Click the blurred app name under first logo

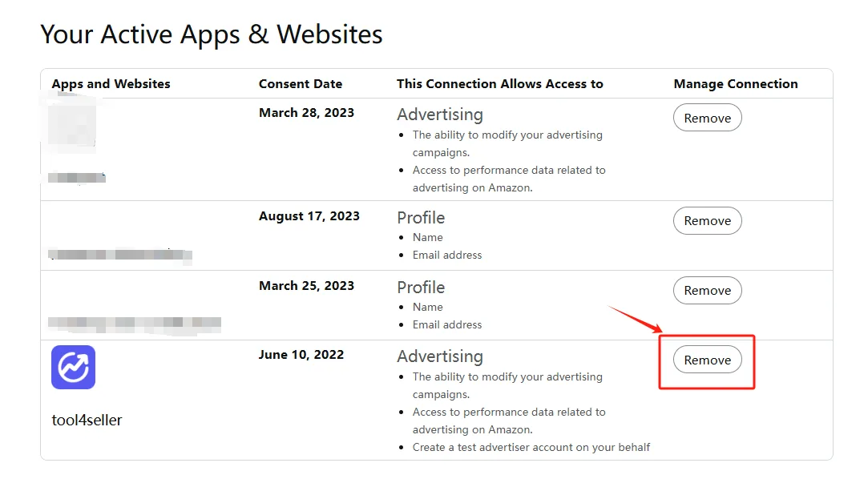pos(76,178)
